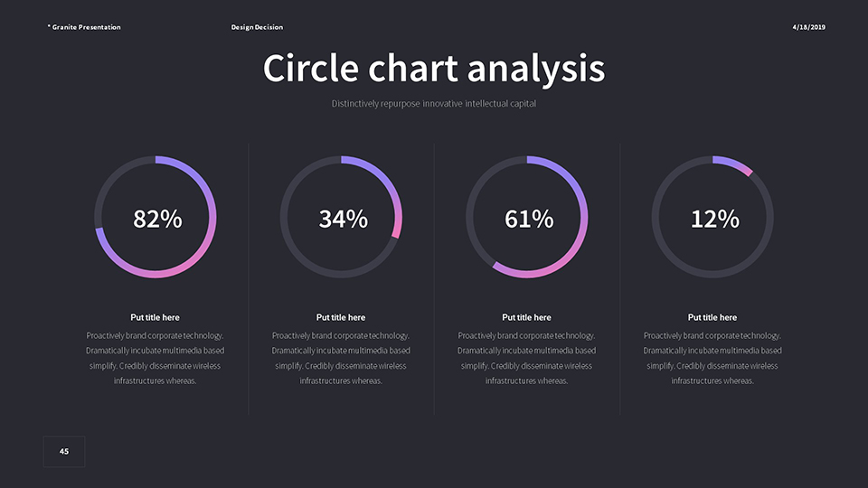Select 'Put title here' under 12% chart
Viewport: 868px width, 488px height.
pos(712,317)
